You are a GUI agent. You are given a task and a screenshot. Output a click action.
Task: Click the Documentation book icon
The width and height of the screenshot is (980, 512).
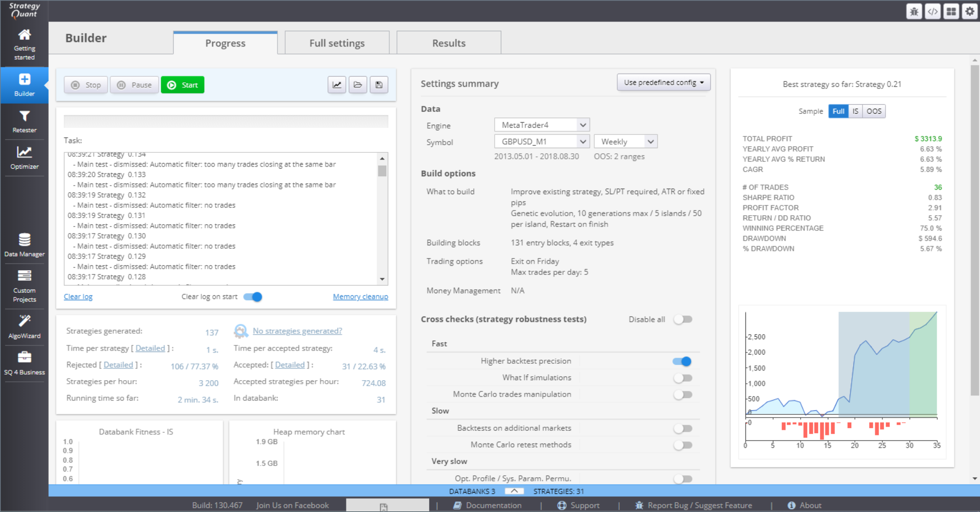pos(457,505)
